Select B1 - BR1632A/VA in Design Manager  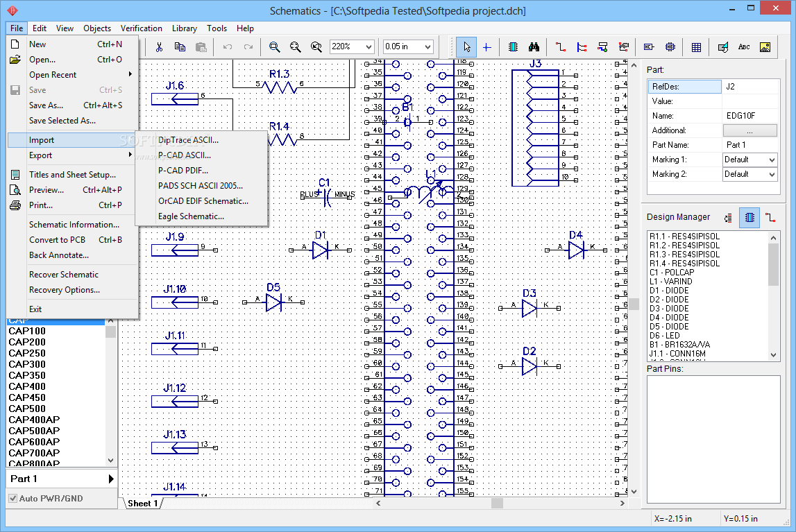[x=680, y=345]
